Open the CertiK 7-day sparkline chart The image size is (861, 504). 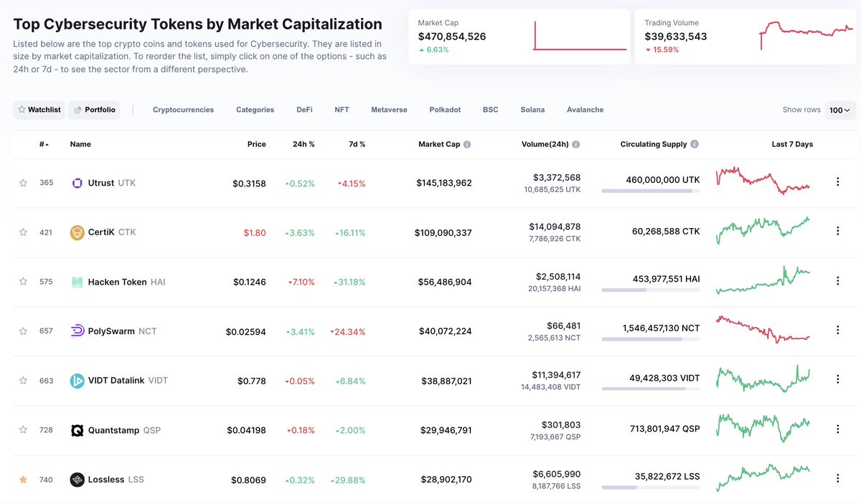(763, 230)
